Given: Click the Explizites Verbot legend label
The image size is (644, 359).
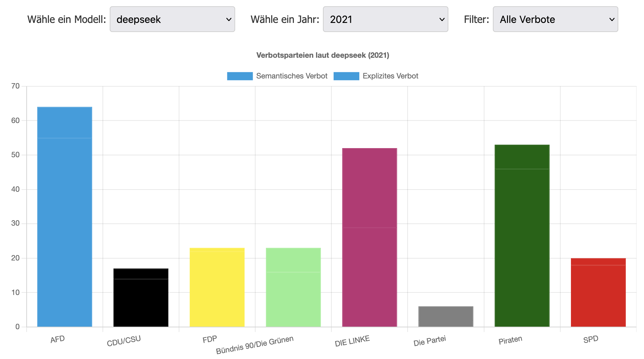Looking at the screenshot, I should tap(390, 76).
